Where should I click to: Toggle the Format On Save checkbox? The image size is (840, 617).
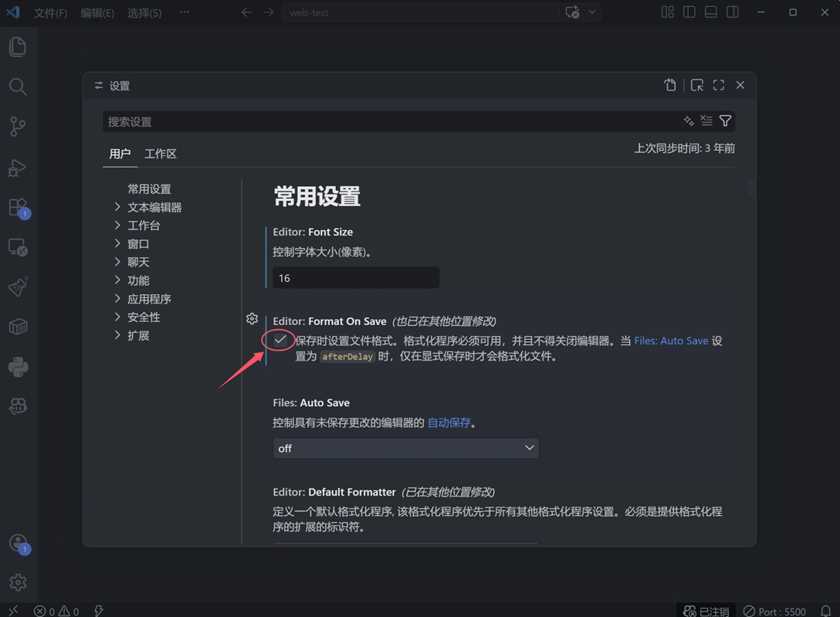point(279,340)
